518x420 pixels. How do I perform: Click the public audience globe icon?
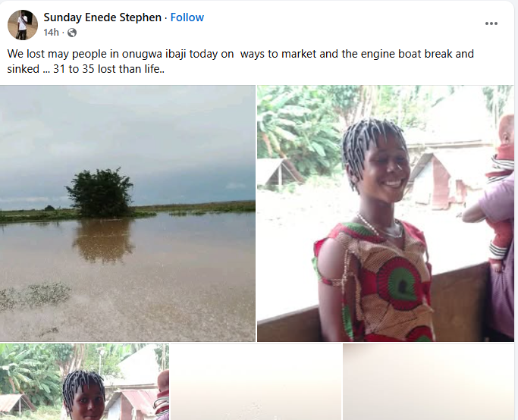(x=72, y=33)
